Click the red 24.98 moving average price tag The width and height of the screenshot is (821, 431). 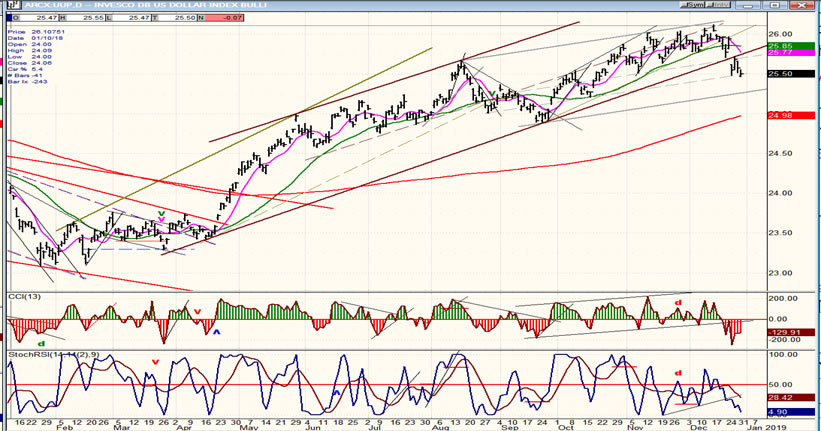click(x=791, y=115)
